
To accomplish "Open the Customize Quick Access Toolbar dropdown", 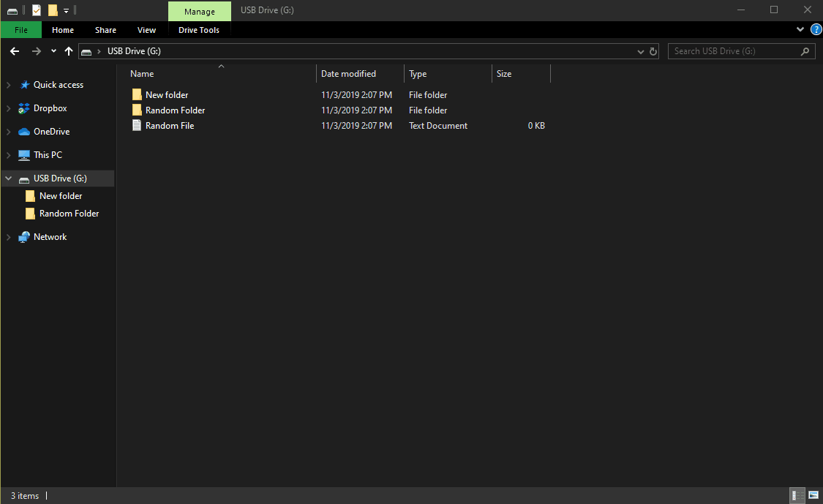I will click(x=66, y=10).
